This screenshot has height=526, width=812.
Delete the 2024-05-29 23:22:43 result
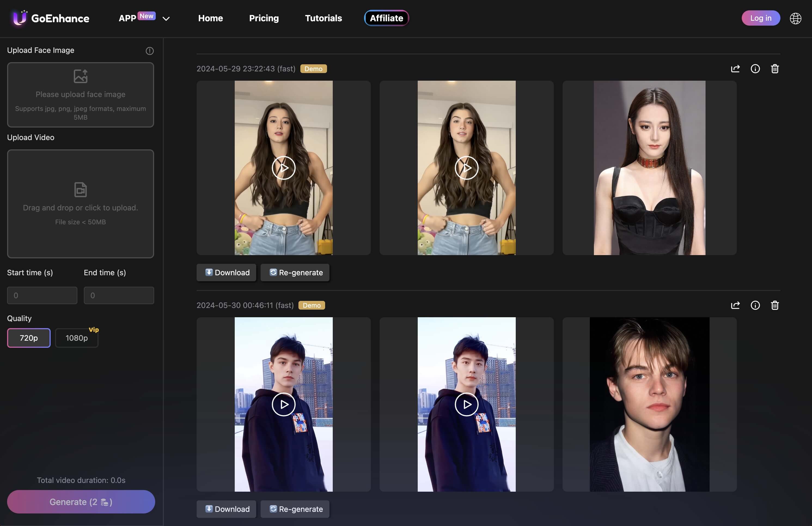(775, 69)
